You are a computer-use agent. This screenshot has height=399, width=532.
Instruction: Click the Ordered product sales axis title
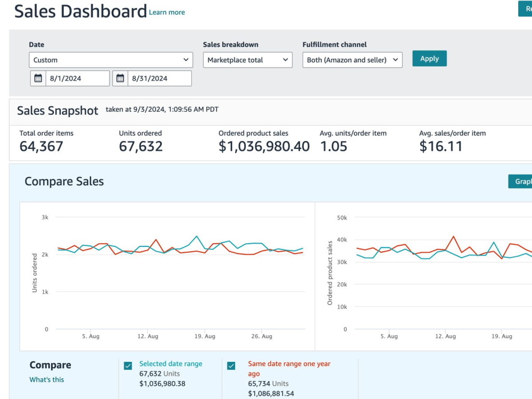point(330,273)
